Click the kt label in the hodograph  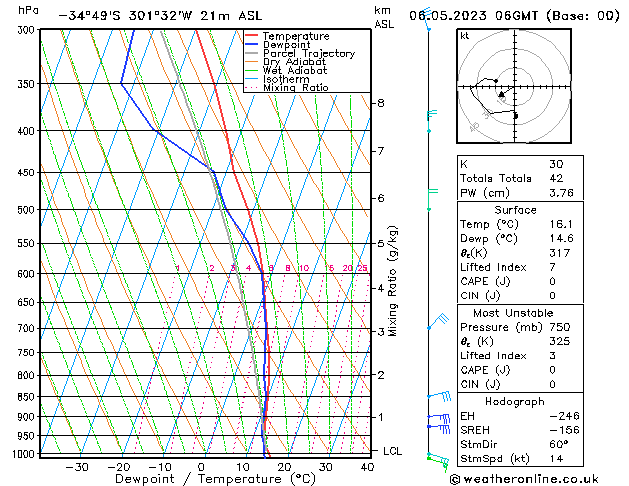point(465,36)
